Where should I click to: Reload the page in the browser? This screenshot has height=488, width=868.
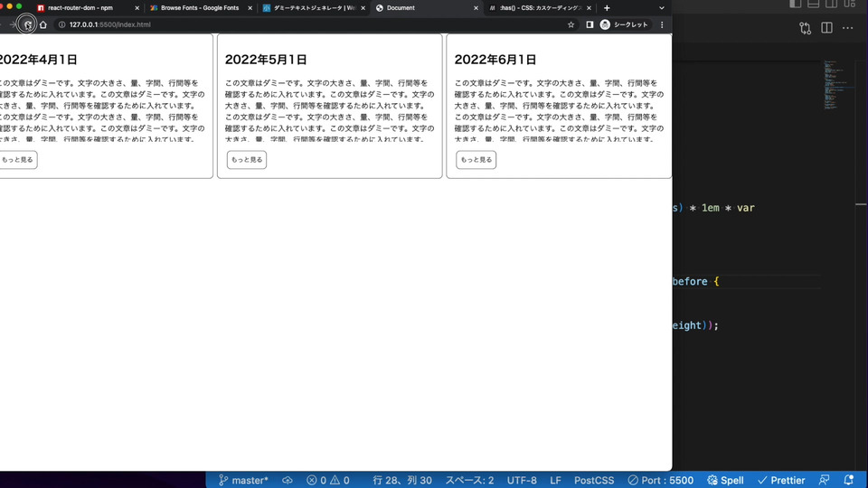coord(27,24)
